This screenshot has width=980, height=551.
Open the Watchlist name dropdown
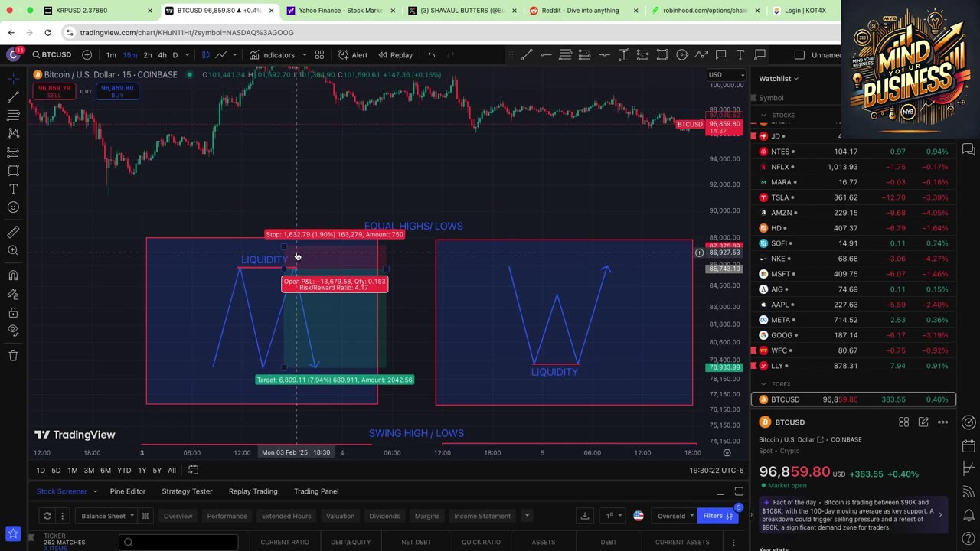(779, 78)
